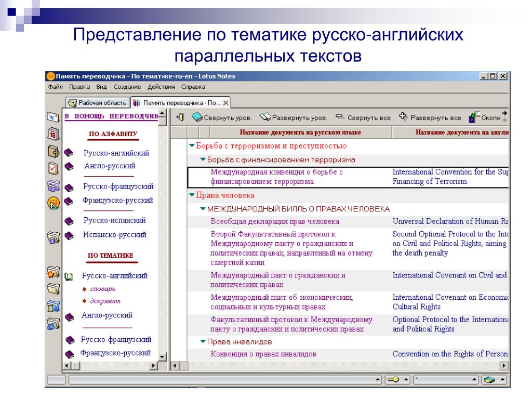Screen dimensions: 532x399
Task: Click the status bar message field
Action: 225,379
